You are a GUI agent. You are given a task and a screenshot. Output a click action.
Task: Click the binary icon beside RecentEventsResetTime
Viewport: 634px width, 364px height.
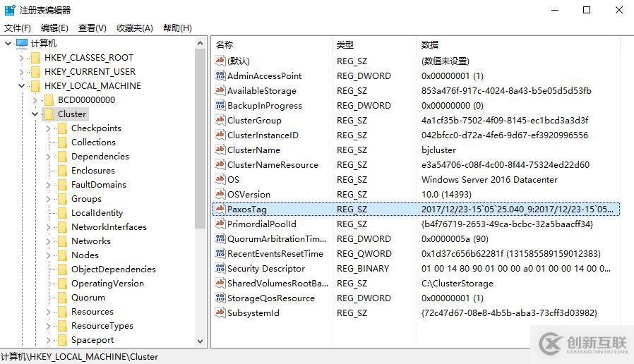coord(220,253)
